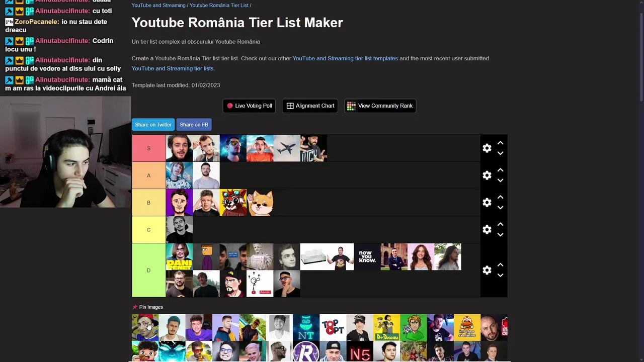Select the B tier label cell
644x362 pixels.
148,203
